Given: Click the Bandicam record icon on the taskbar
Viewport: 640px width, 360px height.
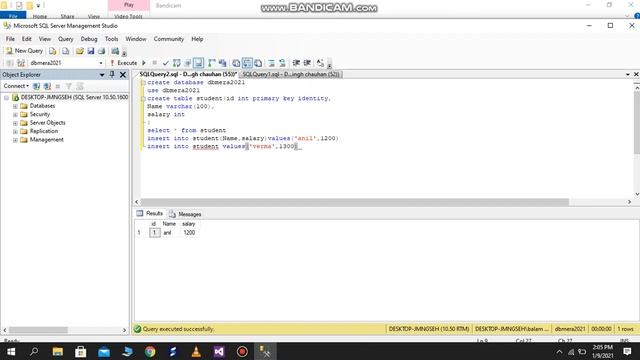Looking at the screenshot, I should pyautogui.click(x=242, y=351).
